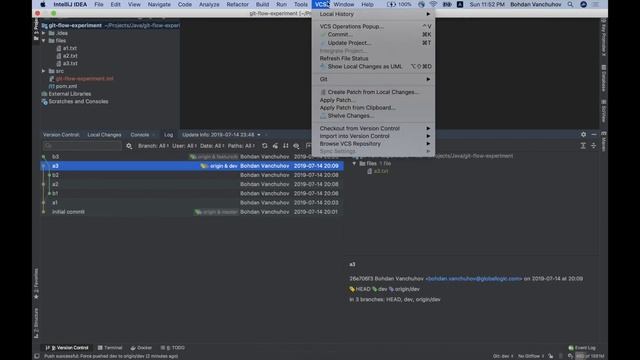
Task: Switch to Console tab
Action: 140,135
